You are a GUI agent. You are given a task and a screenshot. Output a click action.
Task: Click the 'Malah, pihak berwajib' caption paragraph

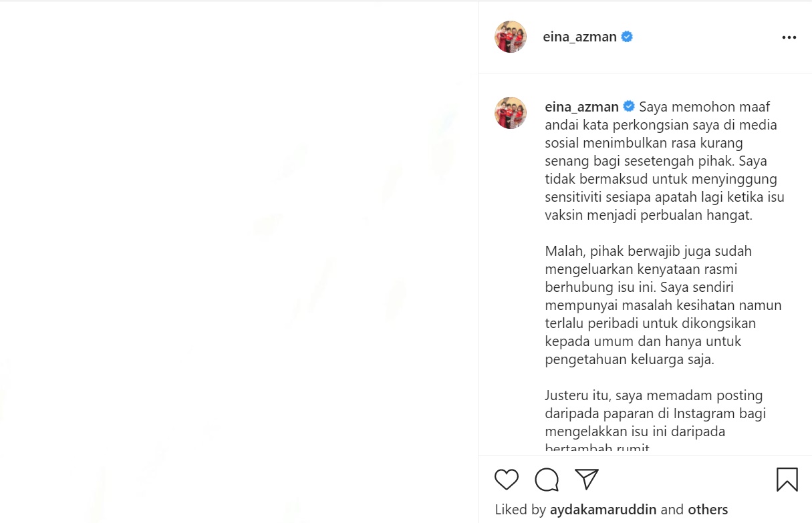tap(664, 305)
